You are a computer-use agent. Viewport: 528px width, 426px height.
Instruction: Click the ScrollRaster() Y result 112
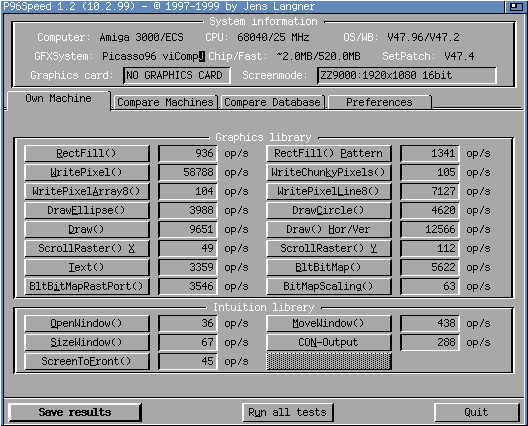[430, 248]
